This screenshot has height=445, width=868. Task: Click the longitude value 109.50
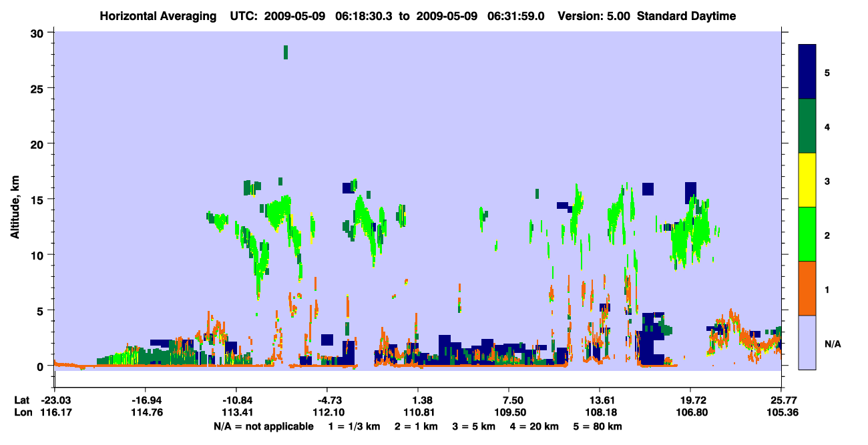click(x=509, y=412)
